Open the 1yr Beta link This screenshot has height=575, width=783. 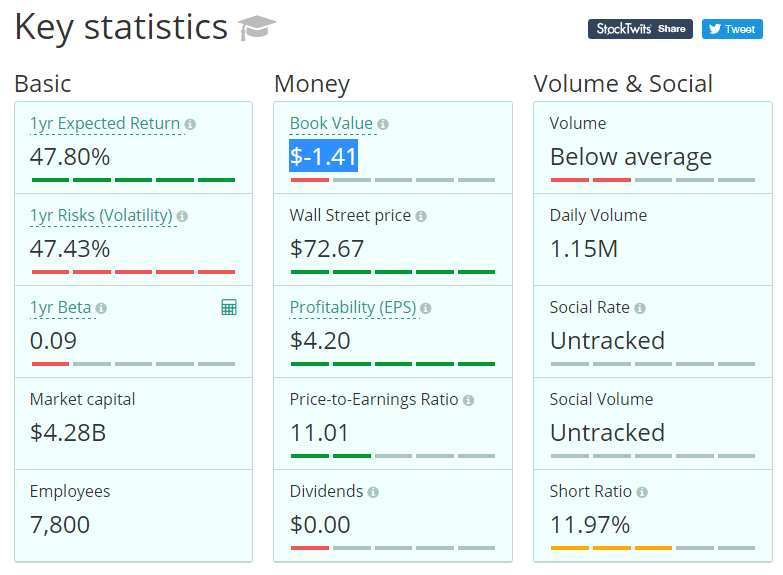[x=60, y=307]
